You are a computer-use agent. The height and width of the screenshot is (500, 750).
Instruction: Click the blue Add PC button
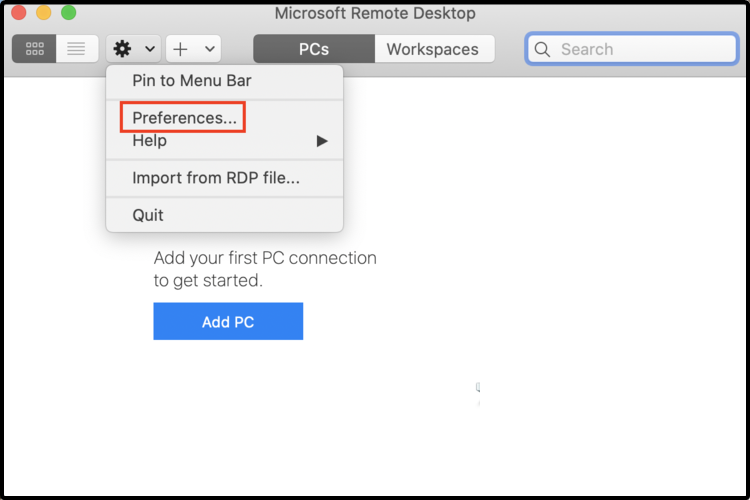tap(228, 321)
